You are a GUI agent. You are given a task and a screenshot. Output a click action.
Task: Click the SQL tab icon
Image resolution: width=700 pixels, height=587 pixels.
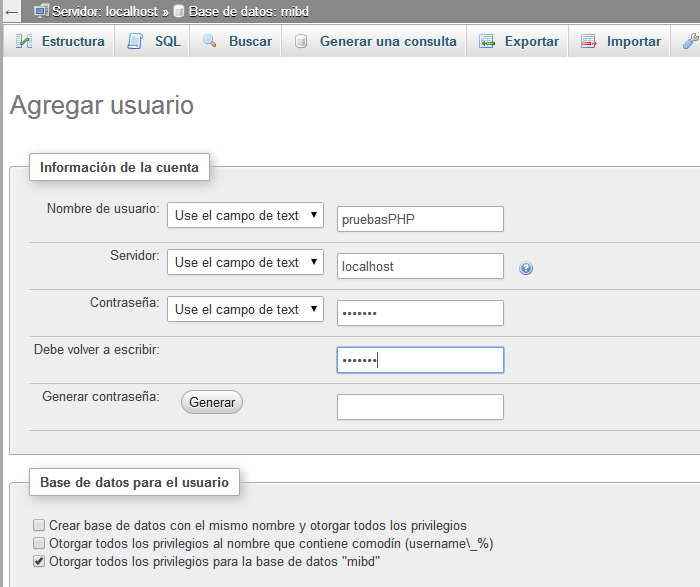135,42
